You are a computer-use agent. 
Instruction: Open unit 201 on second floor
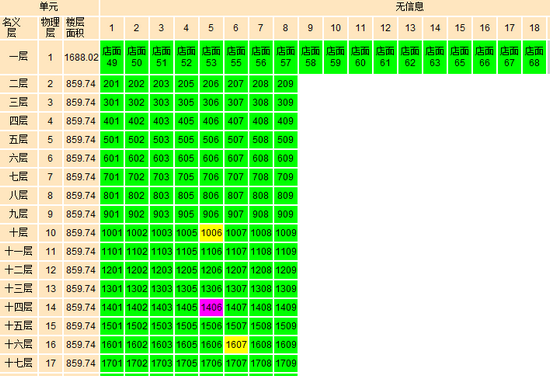pyautogui.click(x=112, y=84)
